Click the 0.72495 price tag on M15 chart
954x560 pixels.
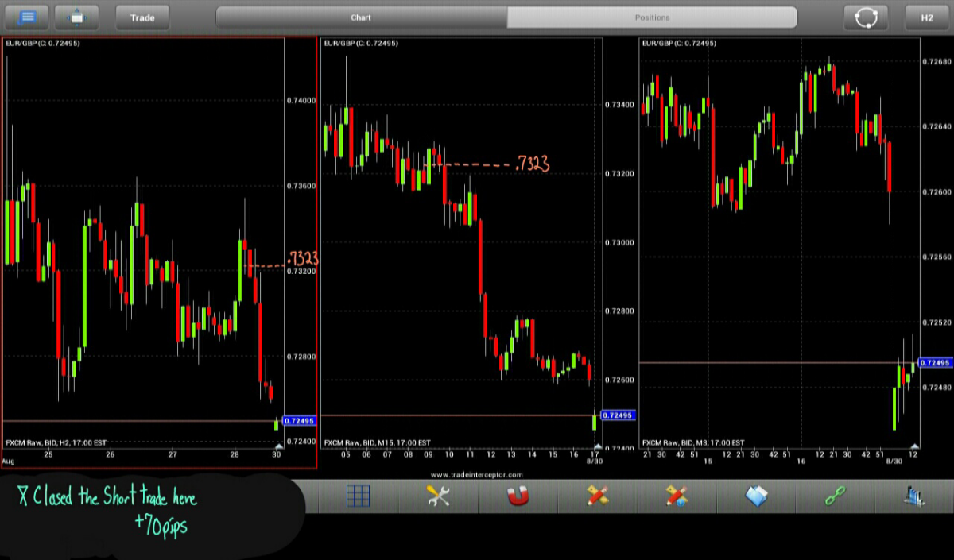(x=617, y=415)
